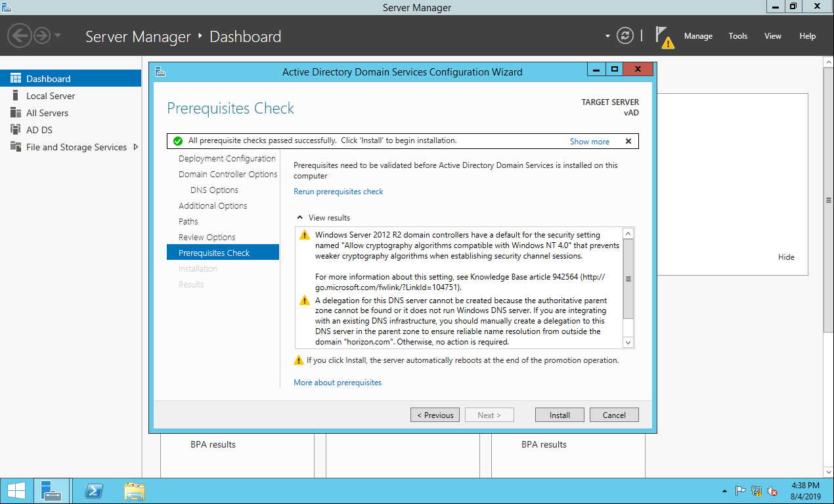The image size is (834, 504).
Task: Click the back navigation arrow
Action: 20,35
